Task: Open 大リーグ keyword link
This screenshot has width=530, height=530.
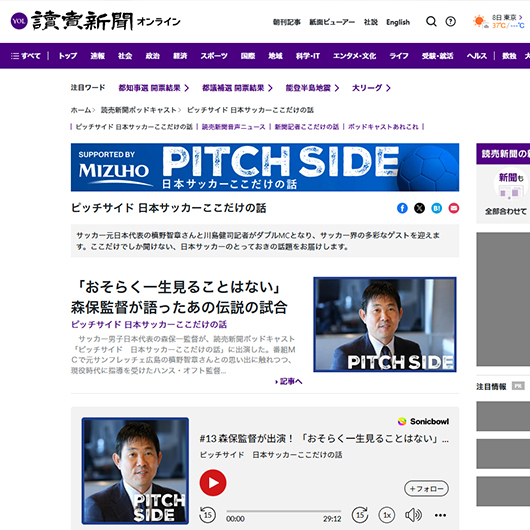Action: [x=371, y=88]
